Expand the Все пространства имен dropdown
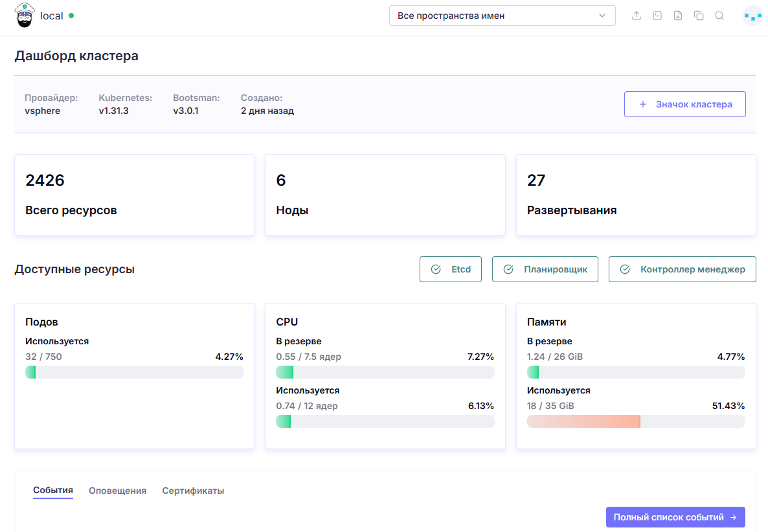 502,16
